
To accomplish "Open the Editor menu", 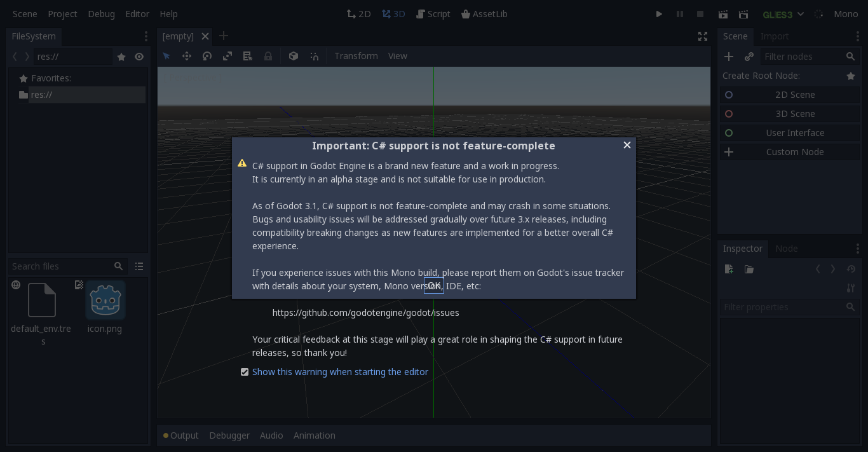I will click(x=137, y=14).
